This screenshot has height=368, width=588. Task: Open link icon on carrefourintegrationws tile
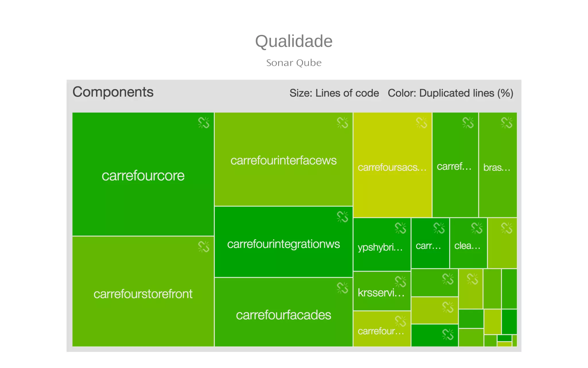(x=342, y=217)
